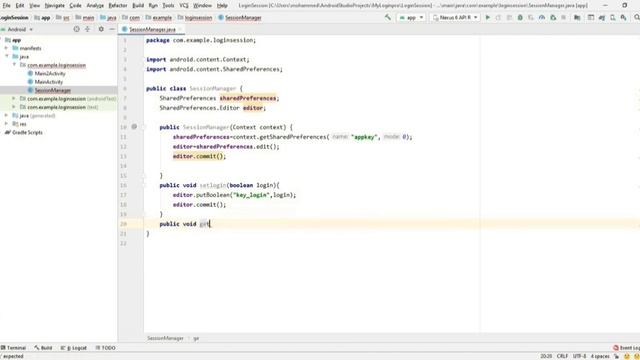Collapse the java folder
640x360 pixels.
(x=6, y=56)
